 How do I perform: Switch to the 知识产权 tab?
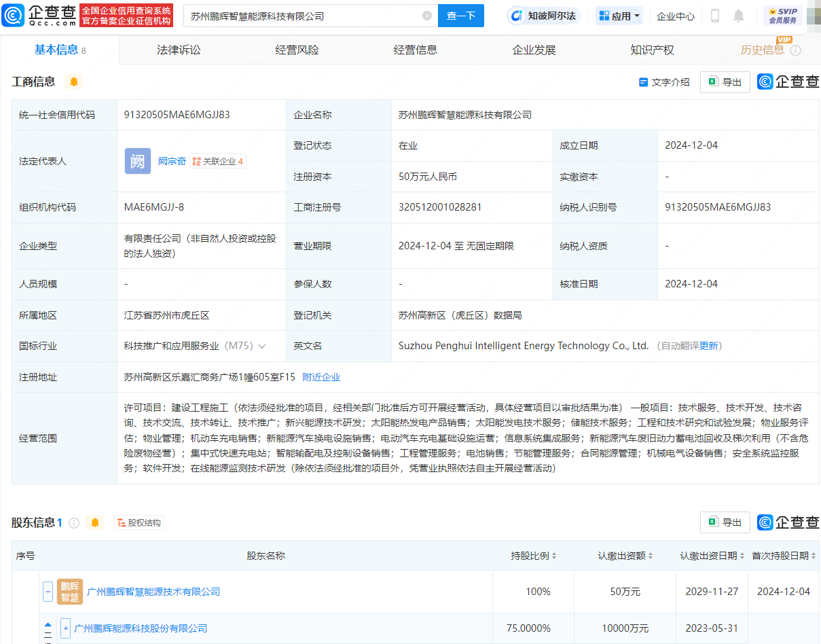pos(652,50)
